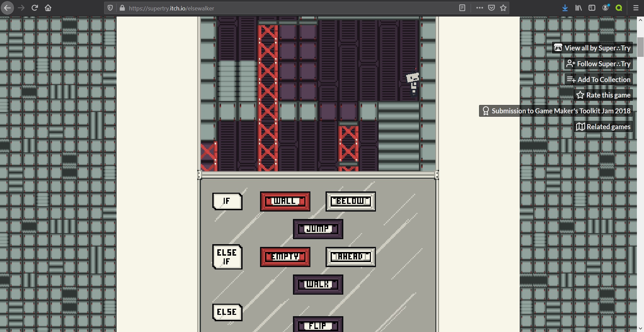Viewport: 644px width, 332px height.
Task: Click the ELSE label
Action: coord(227,312)
